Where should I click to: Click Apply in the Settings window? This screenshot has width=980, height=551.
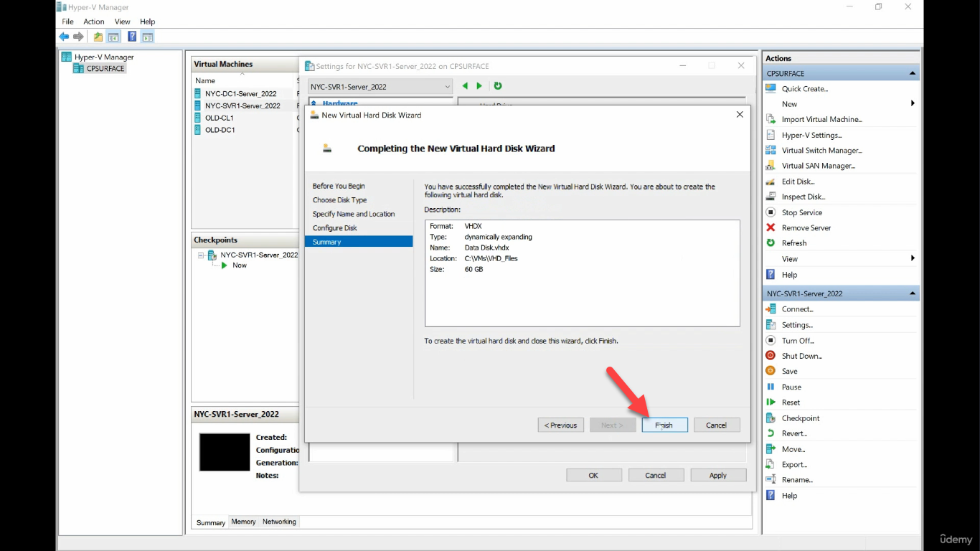pos(718,475)
